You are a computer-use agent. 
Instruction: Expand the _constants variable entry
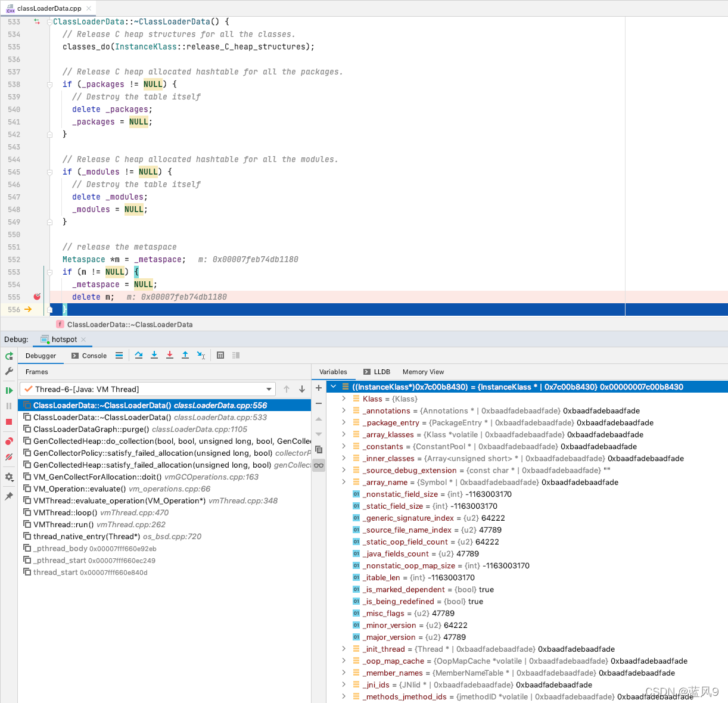coord(344,446)
